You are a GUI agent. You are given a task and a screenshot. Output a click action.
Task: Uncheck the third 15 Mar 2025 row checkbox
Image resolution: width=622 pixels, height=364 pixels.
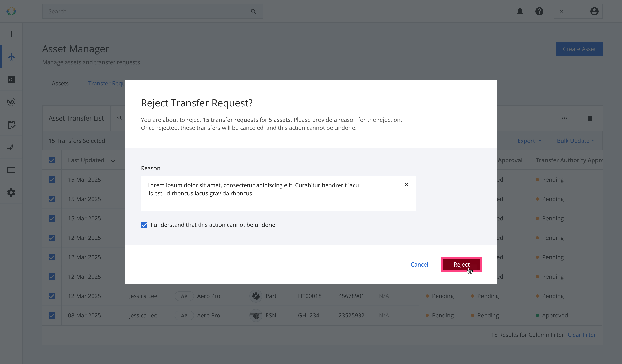coord(52,218)
